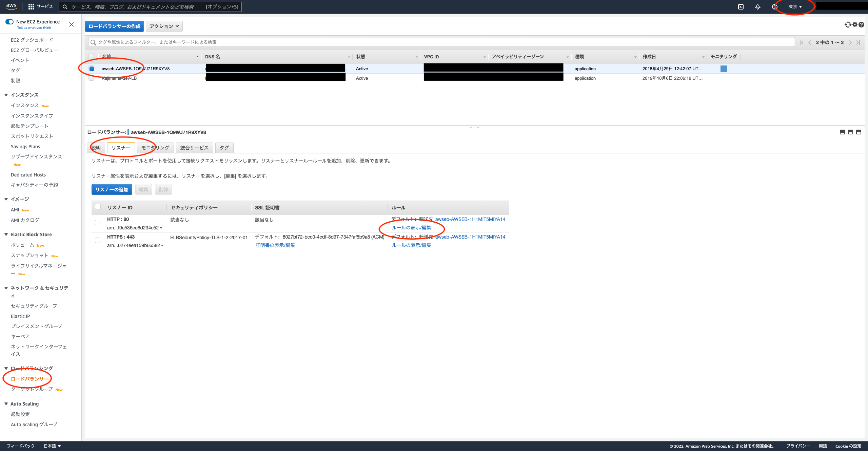Open the CloudShell terminal icon
The width and height of the screenshot is (868, 451).
click(741, 7)
